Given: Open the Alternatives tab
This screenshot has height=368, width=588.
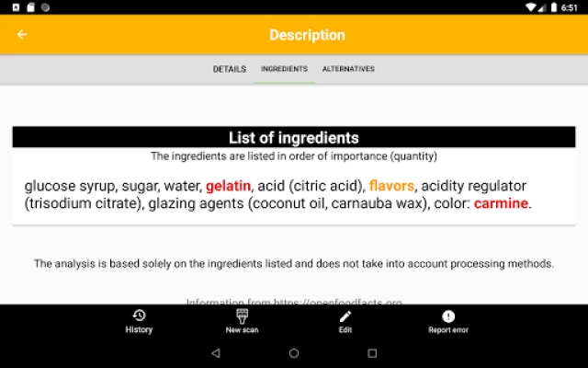Looking at the screenshot, I should point(348,69).
